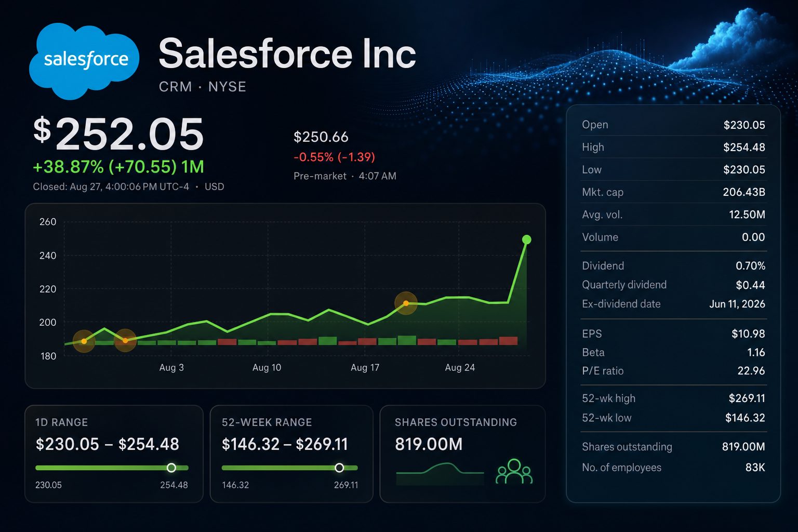This screenshot has height=532, width=798.
Task: Click the Open value $230.05 in stats panel
Action: (x=744, y=125)
